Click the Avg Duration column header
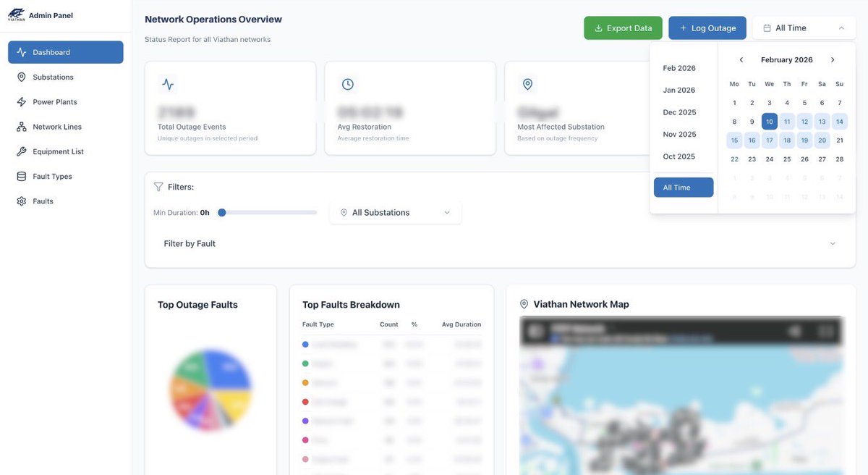Screen dimensions: 868x475 461,324
